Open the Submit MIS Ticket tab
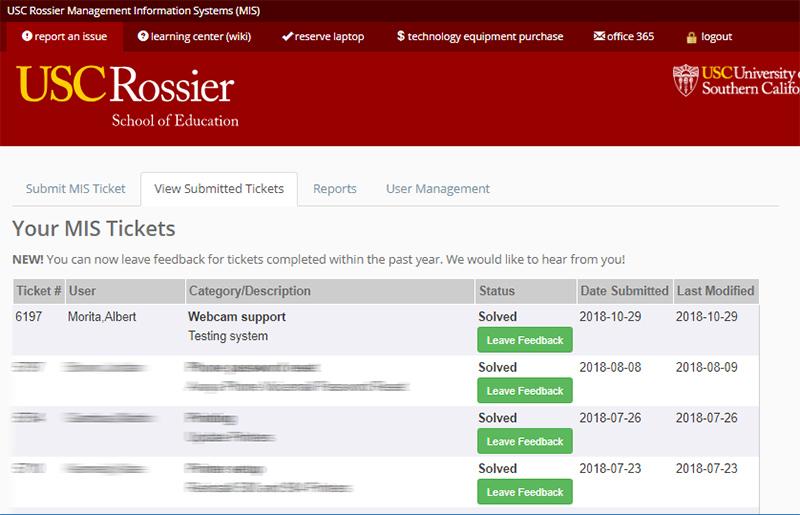 click(x=76, y=188)
